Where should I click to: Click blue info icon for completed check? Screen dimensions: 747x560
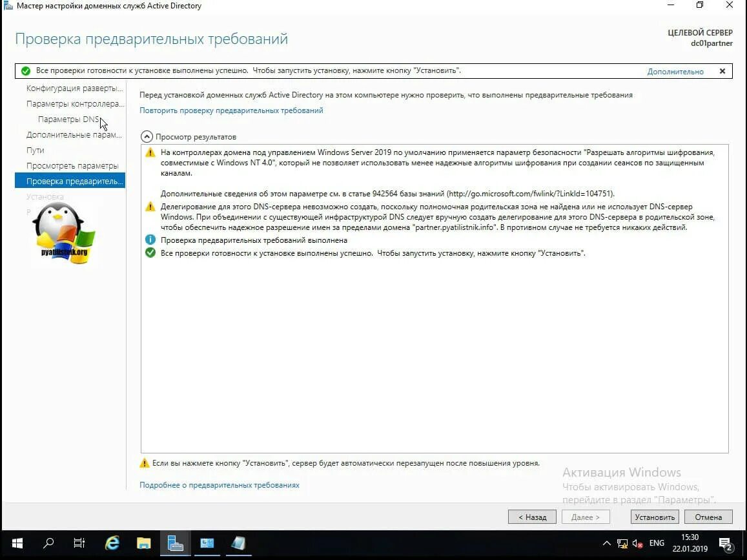click(x=150, y=240)
